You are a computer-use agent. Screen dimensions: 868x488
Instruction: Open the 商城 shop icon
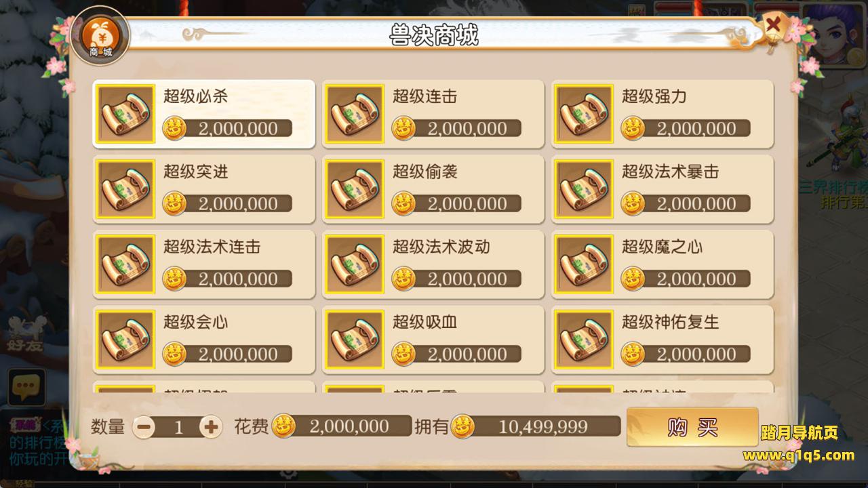[99, 35]
